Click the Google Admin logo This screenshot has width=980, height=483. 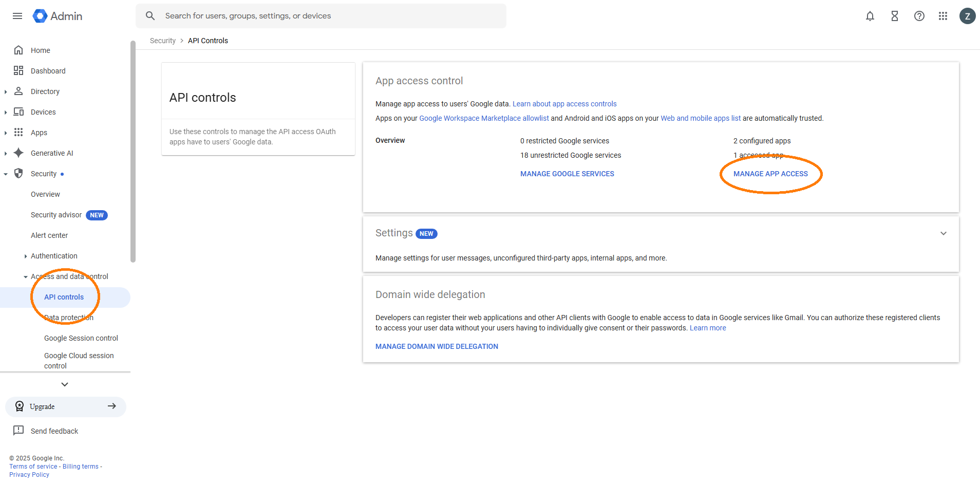coord(57,16)
